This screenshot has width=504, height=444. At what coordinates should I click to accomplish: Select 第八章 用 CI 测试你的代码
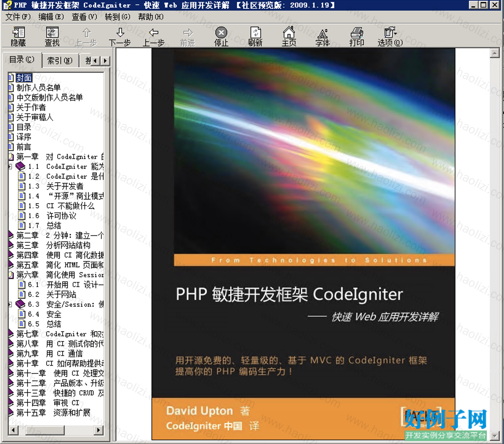click(60, 344)
